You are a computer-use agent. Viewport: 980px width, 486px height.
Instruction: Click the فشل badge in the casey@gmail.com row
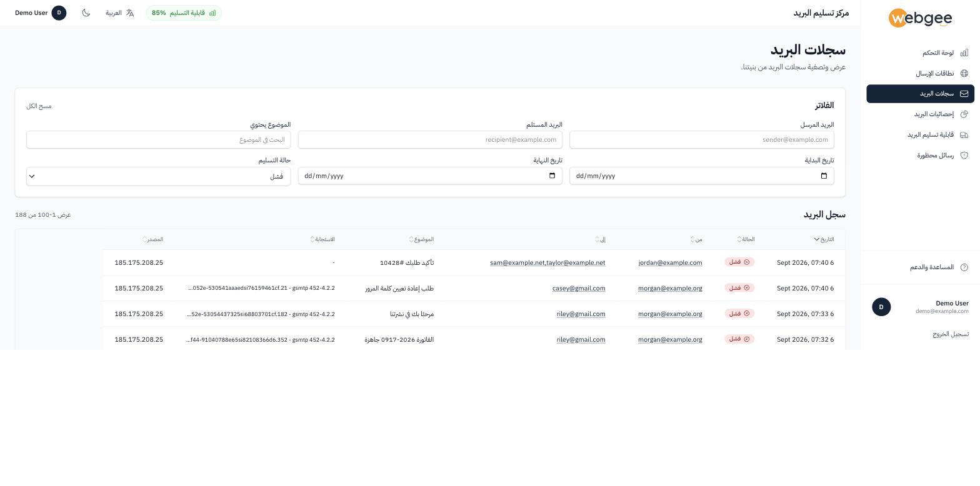tap(739, 288)
